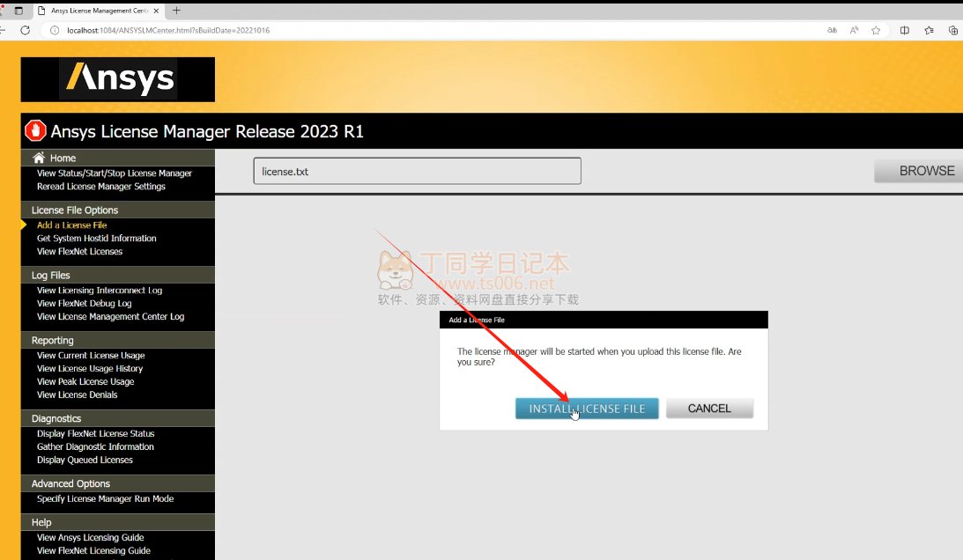This screenshot has width=963, height=560.
Task: Open Display FlexNet License Status
Action: point(95,433)
